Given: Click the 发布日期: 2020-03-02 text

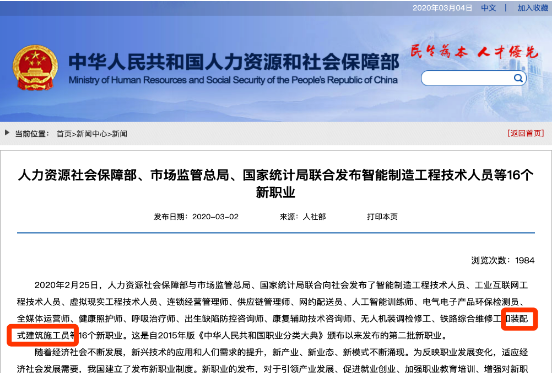Looking at the screenshot, I should click(196, 217).
